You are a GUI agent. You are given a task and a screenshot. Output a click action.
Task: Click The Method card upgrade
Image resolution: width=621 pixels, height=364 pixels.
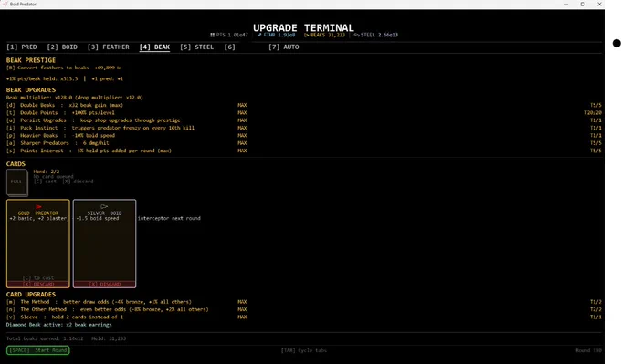click(x=304, y=302)
